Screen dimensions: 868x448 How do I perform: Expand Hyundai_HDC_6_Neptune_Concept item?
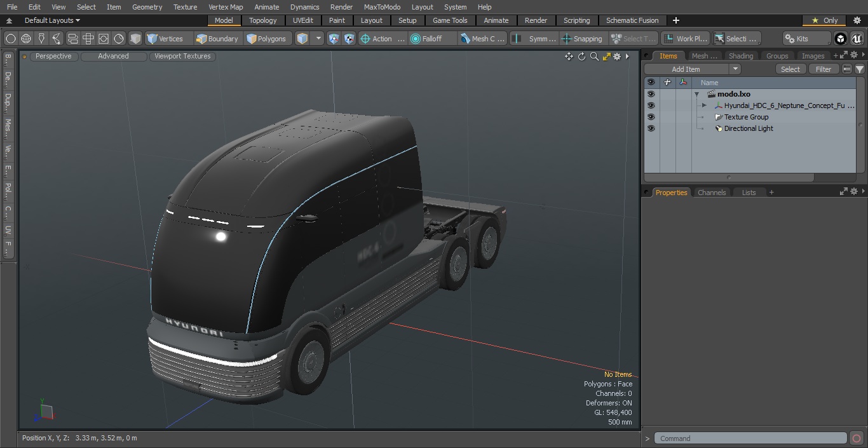(x=704, y=105)
